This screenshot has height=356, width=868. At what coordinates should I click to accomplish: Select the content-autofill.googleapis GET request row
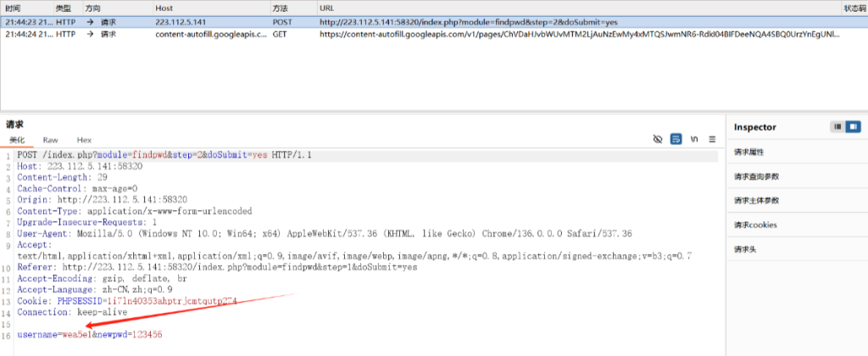pos(424,35)
